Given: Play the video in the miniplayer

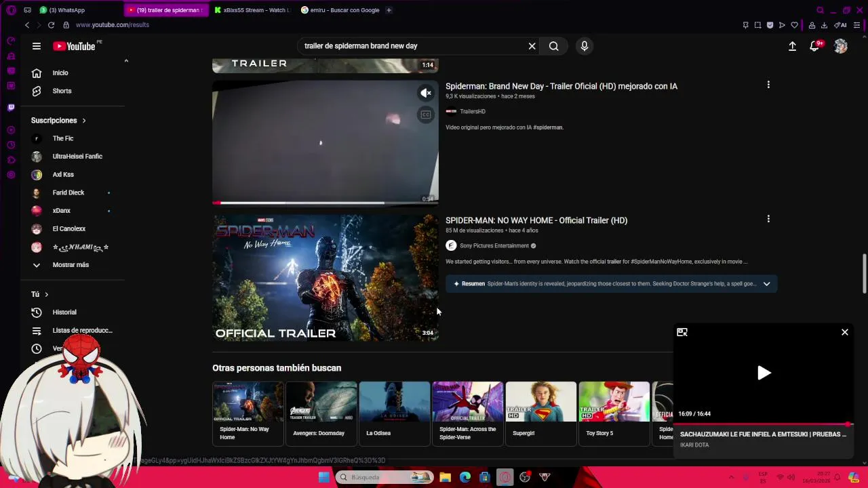Looking at the screenshot, I should (x=764, y=373).
